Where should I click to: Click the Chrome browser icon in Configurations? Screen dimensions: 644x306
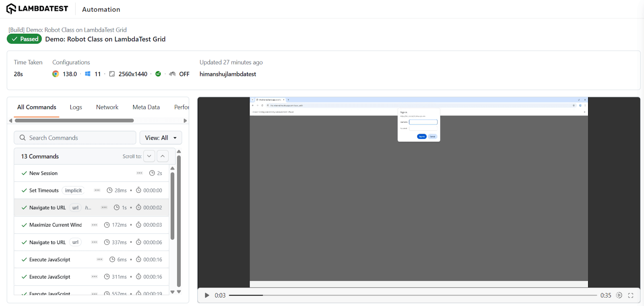(56, 74)
